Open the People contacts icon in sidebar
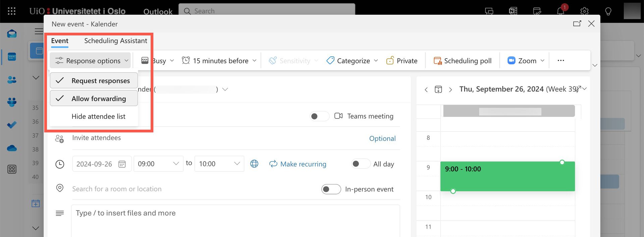Image resolution: width=644 pixels, height=237 pixels. pos(12,80)
